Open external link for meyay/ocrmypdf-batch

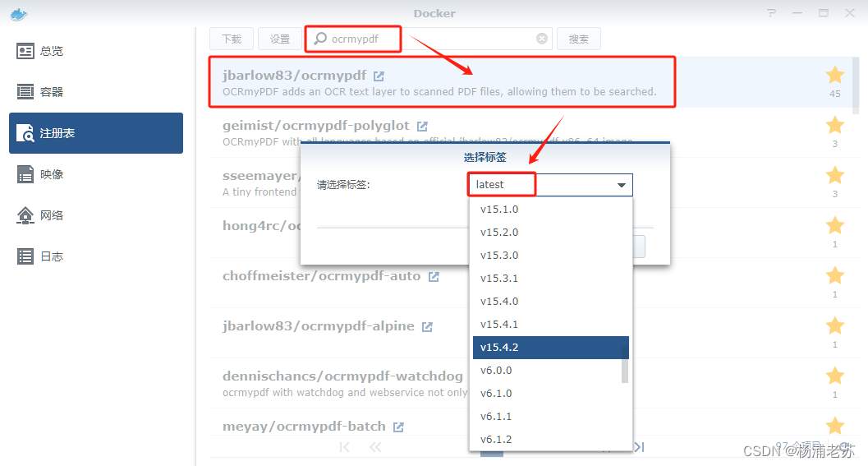(398, 427)
